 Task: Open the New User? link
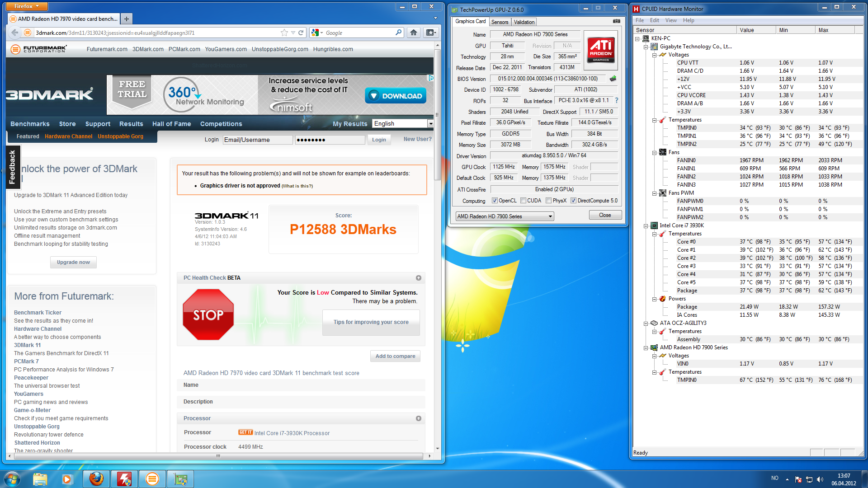pyautogui.click(x=417, y=139)
